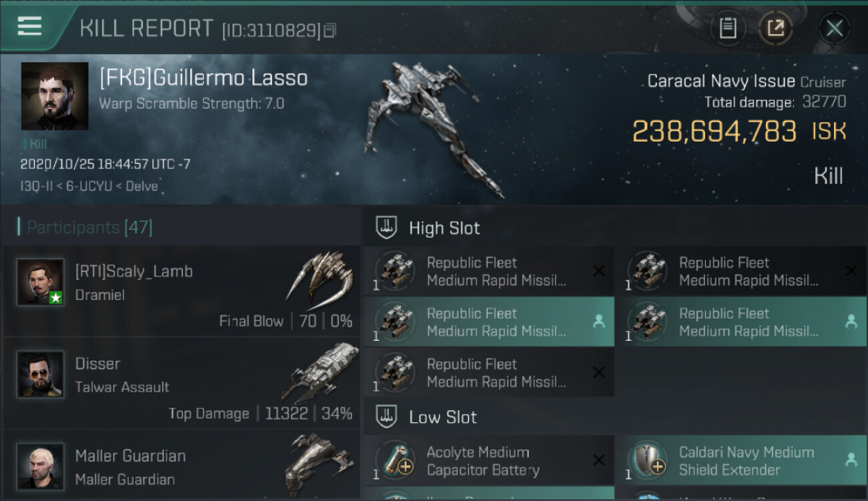This screenshot has width=868, height=501.
Task: Click the Low Slot section header
Action: click(443, 417)
